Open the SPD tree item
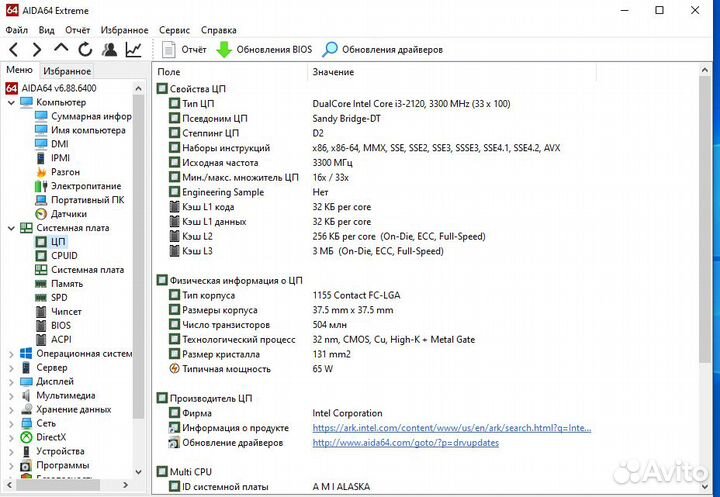This screenshot has height=497, width=720. (x=51, y=298)
